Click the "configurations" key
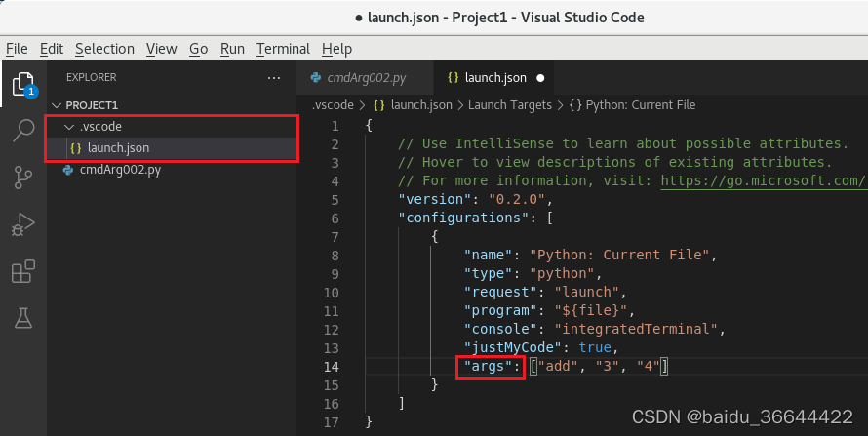Screen dimensions: 868x436 tap(464, 218)
